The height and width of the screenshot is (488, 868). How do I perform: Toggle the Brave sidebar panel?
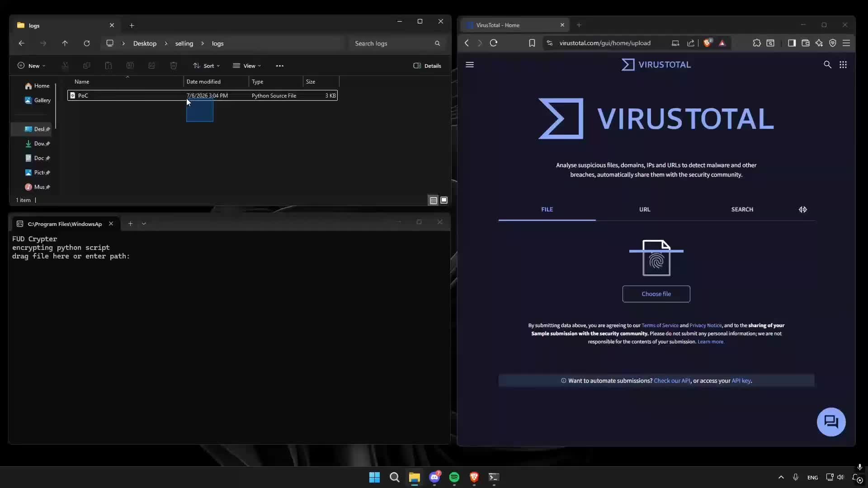coord(792,43)
